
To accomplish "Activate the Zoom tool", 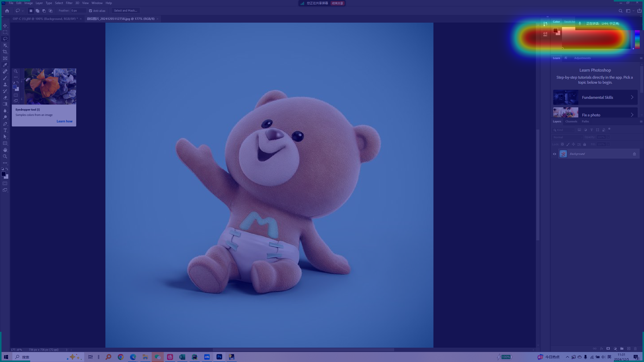I will tap(5, 156).
